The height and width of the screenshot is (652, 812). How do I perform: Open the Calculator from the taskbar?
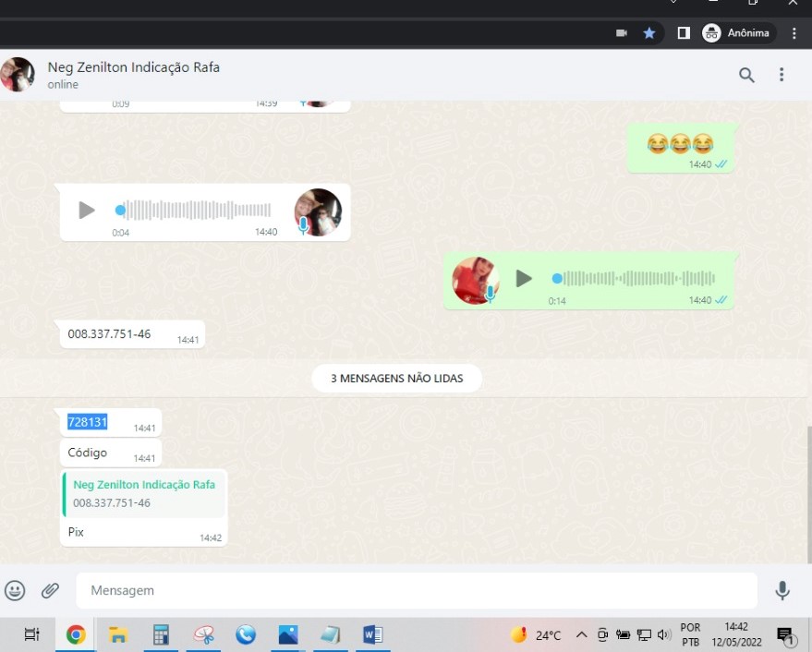pos(161,635)
